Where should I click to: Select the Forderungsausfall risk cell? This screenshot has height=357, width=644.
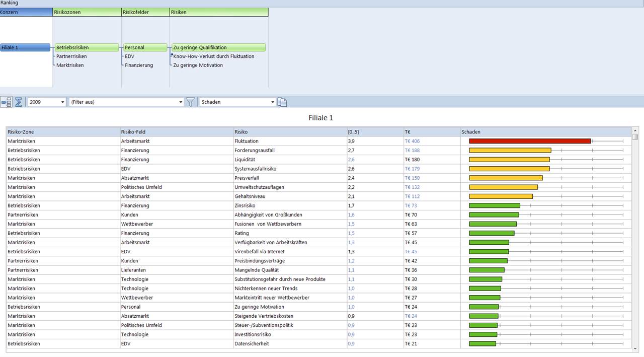tap(290, 150)
